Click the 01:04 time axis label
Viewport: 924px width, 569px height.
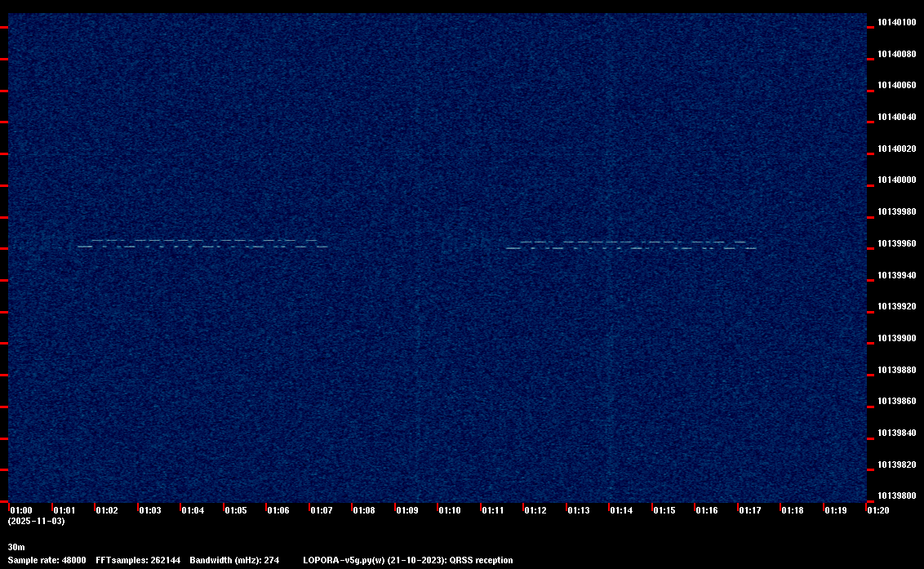tap(193, 510)
